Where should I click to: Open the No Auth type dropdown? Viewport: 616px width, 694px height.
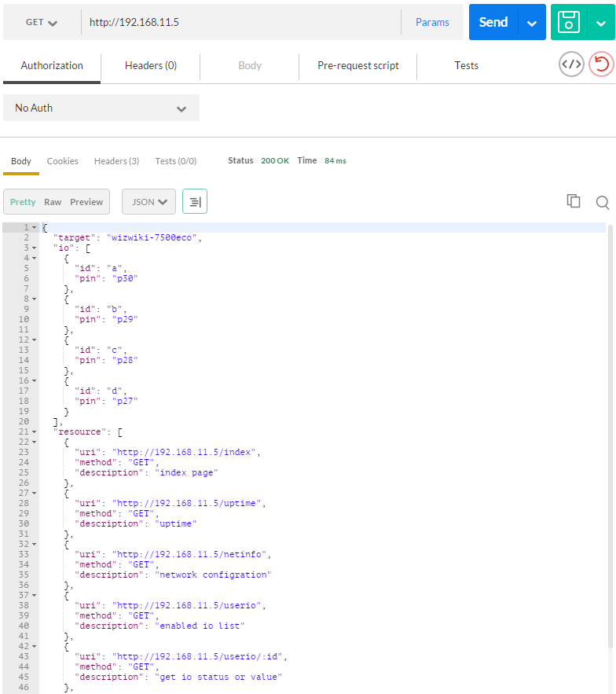(101, 108)
